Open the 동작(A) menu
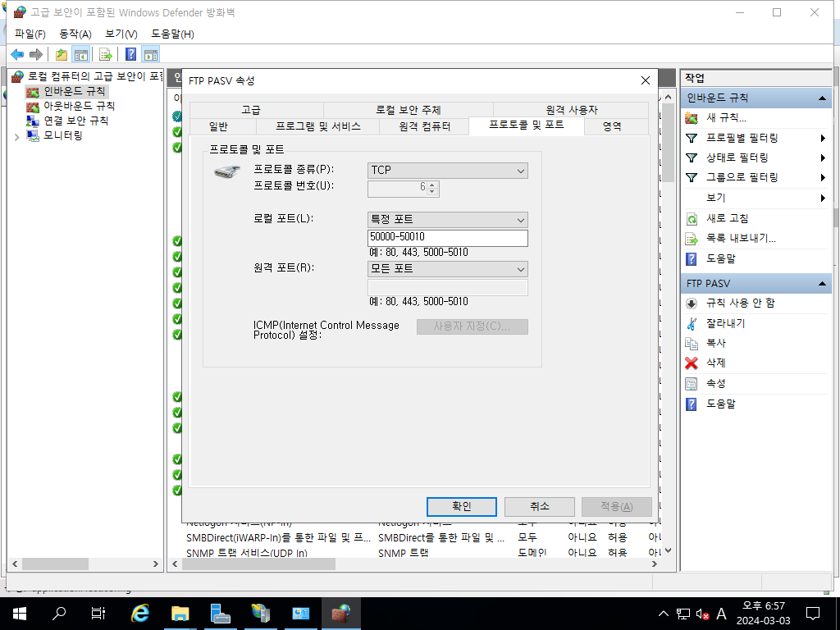 75,34
